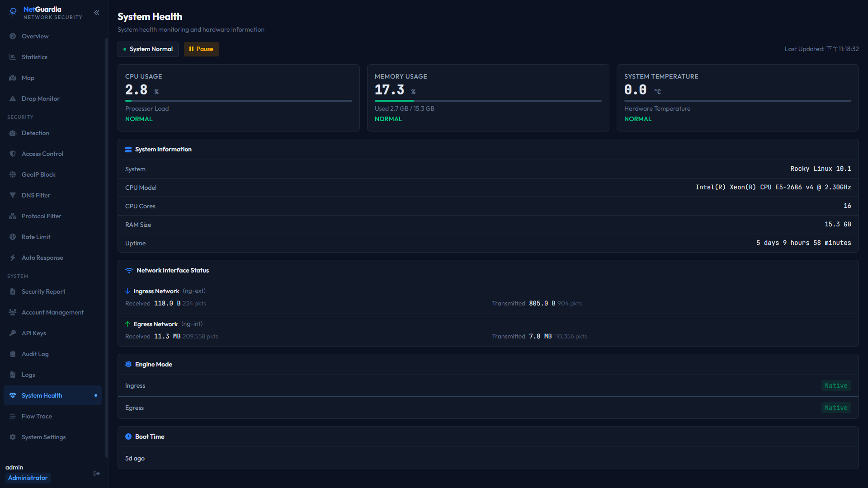Click the Logs file icon
This screenshot has width=868, height=488.
[13, 375]
